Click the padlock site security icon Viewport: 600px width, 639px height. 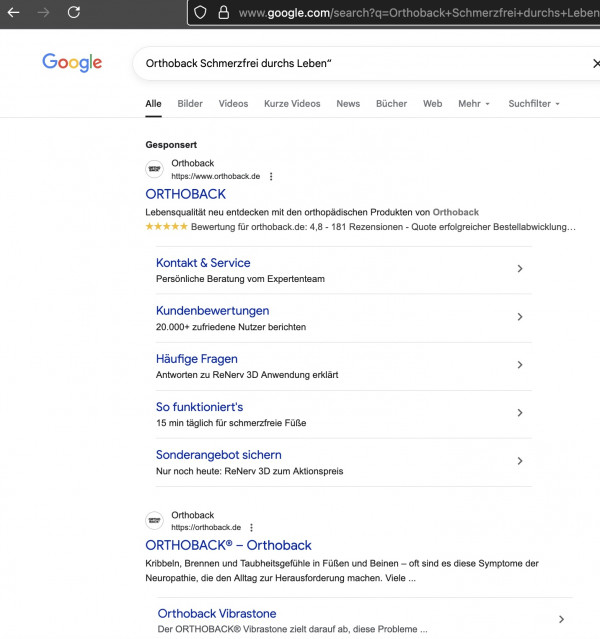click(x=223, y=13)
